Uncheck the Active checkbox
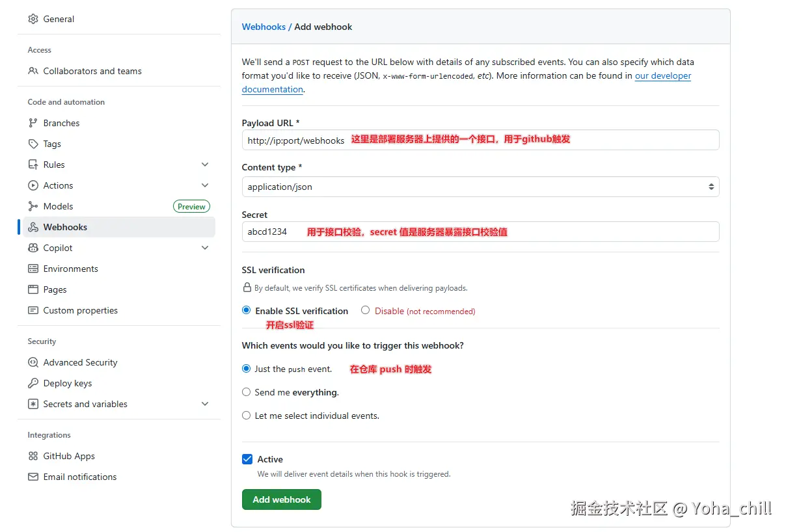 (247, 459)
